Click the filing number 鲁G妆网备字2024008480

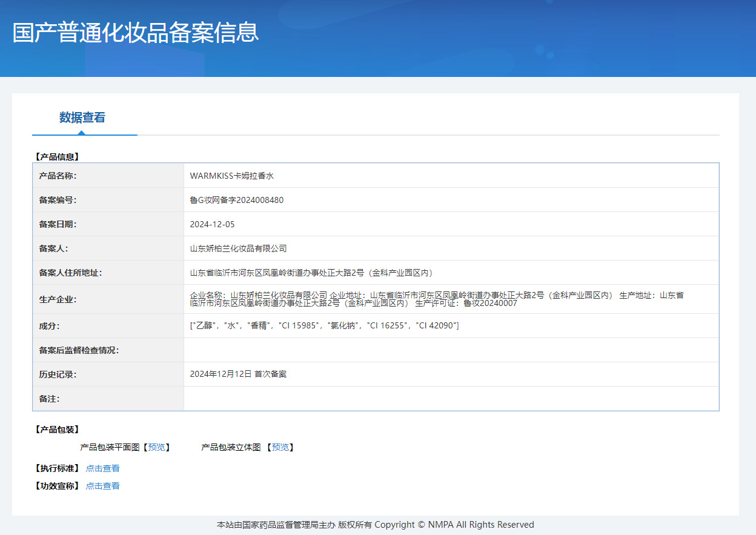236,200
